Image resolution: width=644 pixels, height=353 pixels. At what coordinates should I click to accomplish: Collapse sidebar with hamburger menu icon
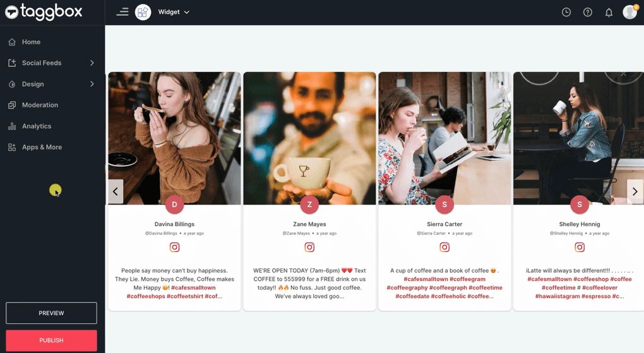click(x=122, y=12)
